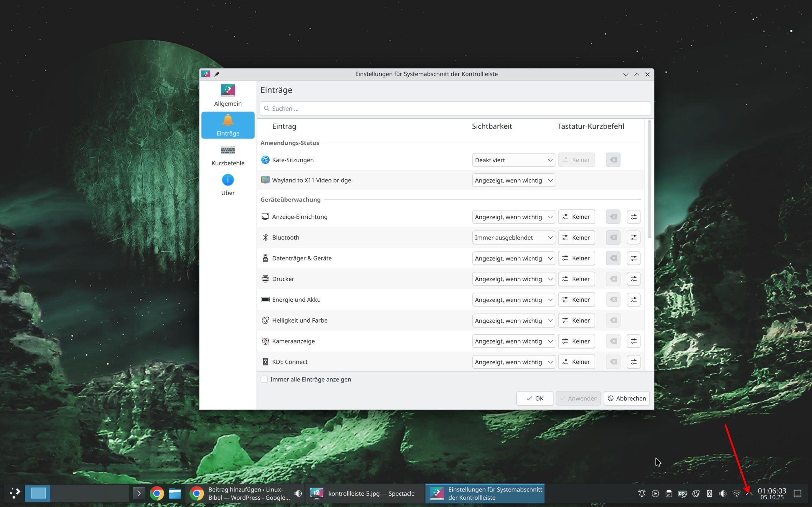The width and height of the screenshot is (812, 507).
Task: Open the Kurzbefehle sidebar section
Action: pyautogui.click(x=228, y=156)
